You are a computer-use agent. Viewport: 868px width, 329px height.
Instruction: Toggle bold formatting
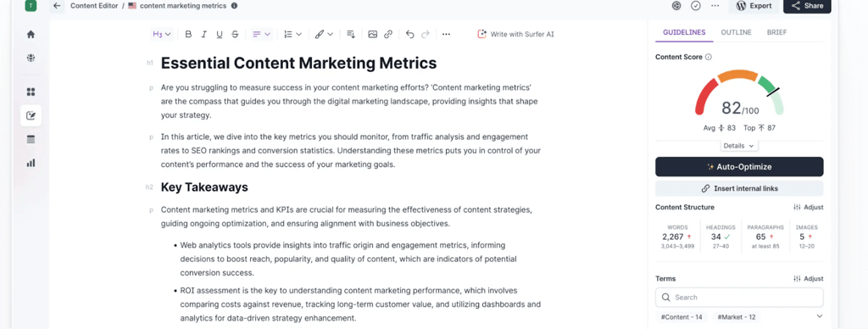(188, 34)
